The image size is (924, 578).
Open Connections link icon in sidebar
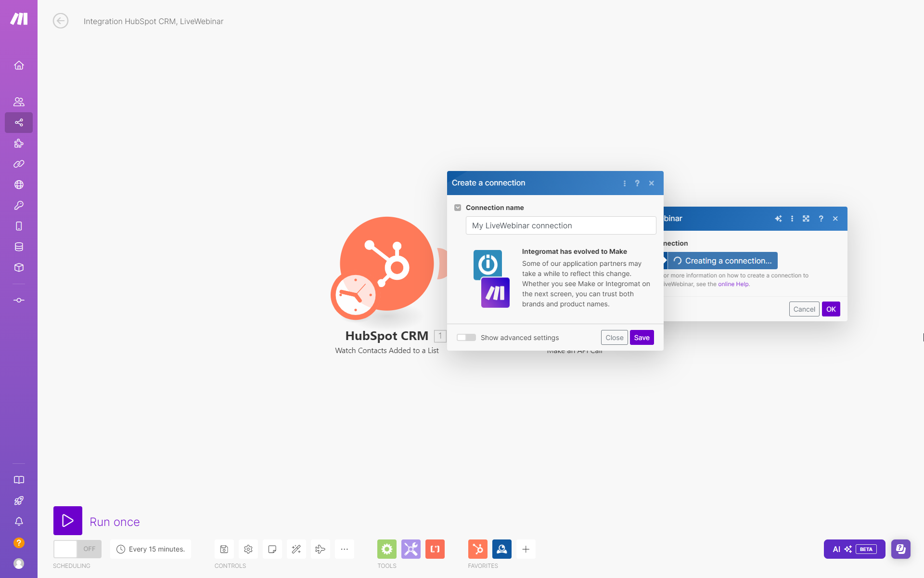click(x=19, y=164)
